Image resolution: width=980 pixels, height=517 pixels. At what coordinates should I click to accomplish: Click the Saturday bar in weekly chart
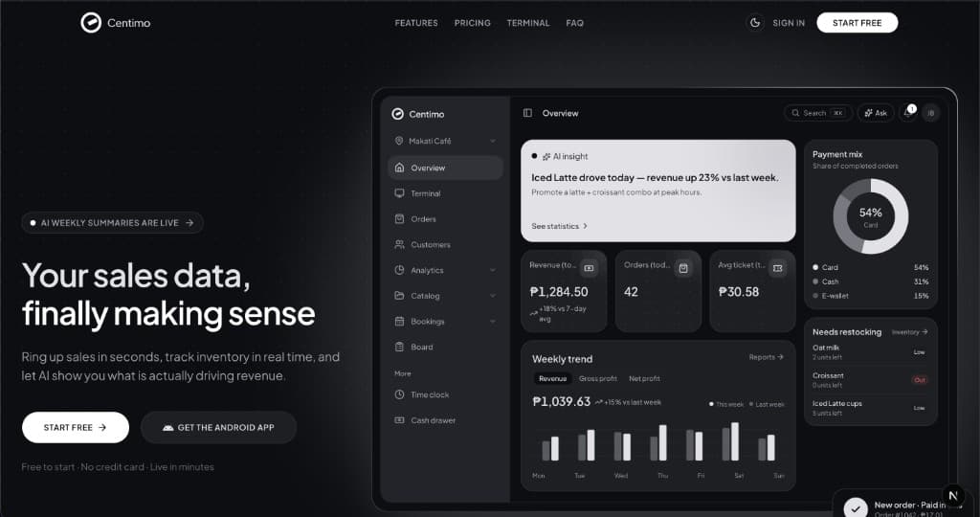pyautogui.click(x=735, y=441)
